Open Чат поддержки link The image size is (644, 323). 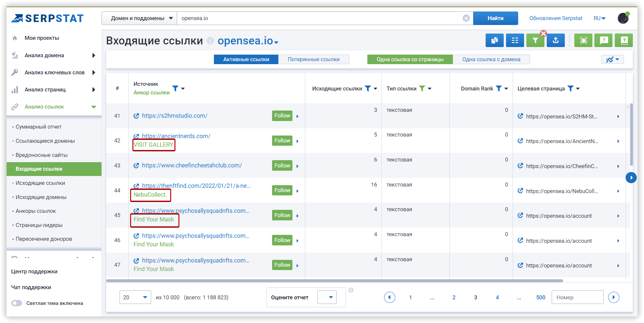(31, 287)
